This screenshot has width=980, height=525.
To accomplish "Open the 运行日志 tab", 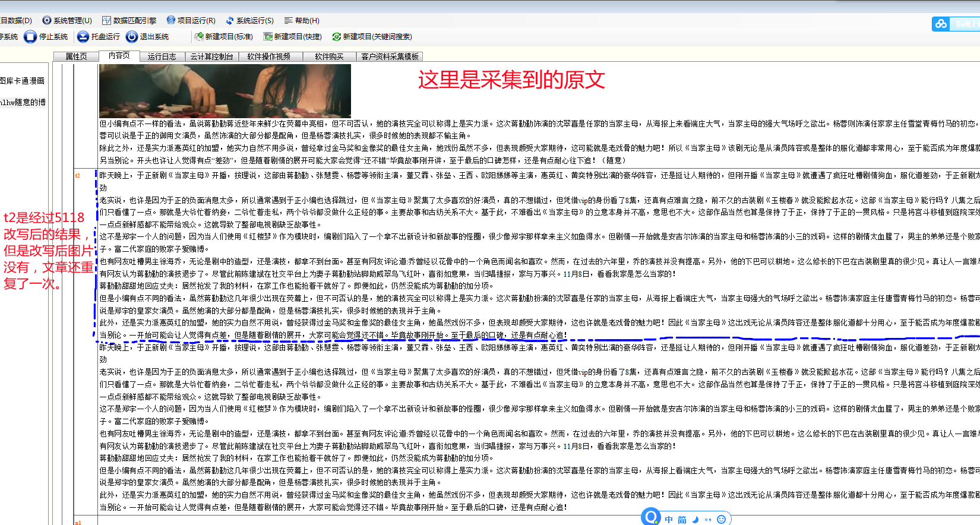I will click(162, 56).
